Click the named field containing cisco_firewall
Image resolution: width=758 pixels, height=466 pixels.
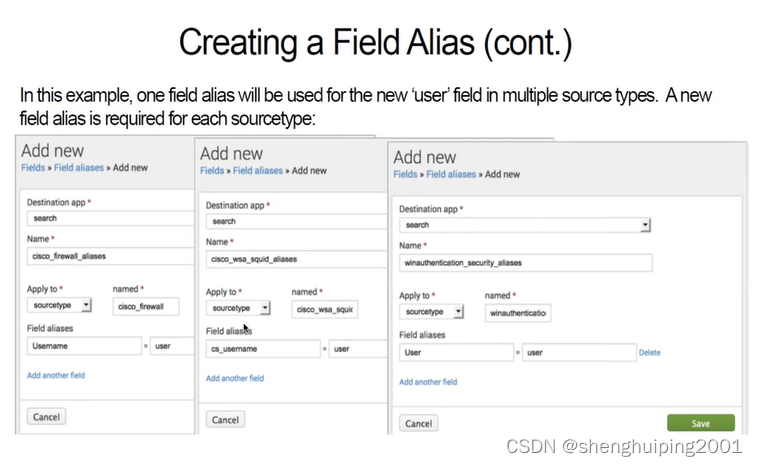click(x=145, y=306)
